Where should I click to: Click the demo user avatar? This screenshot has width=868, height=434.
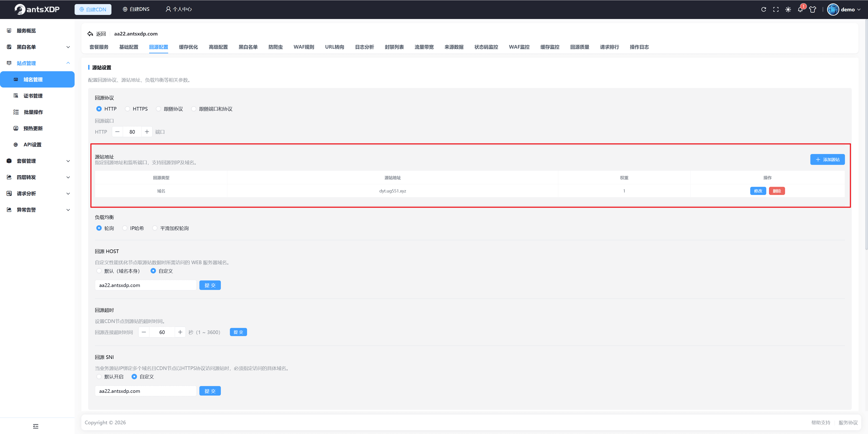[833, 9]
